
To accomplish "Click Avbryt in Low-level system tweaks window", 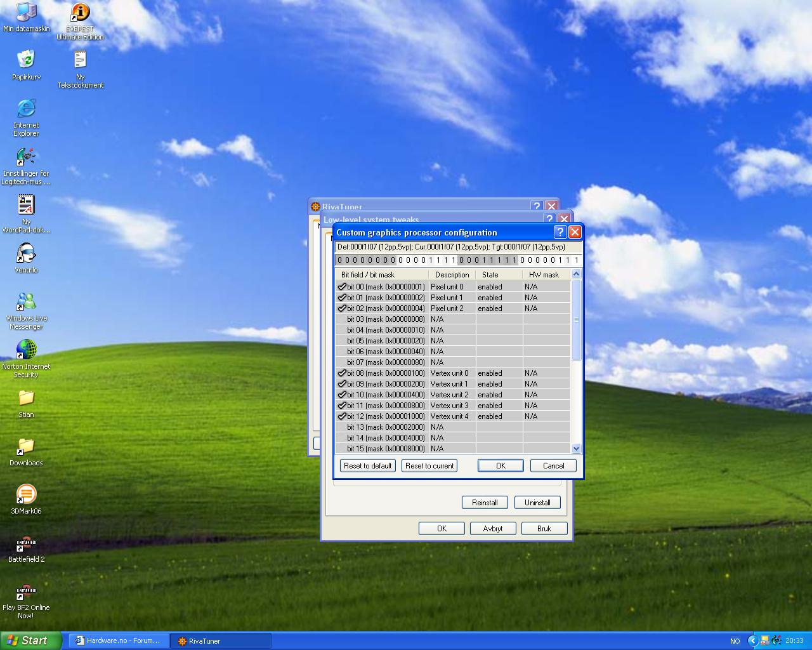I will [493, 528].
